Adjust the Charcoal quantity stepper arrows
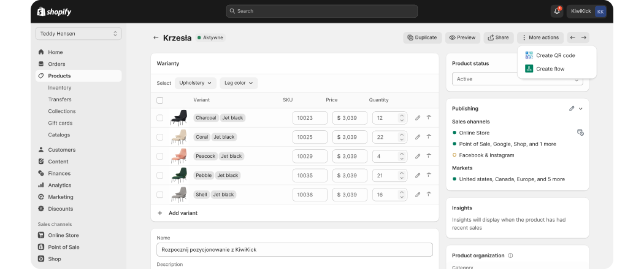Viewport: 644px width, 269px height. pos(402,118)
